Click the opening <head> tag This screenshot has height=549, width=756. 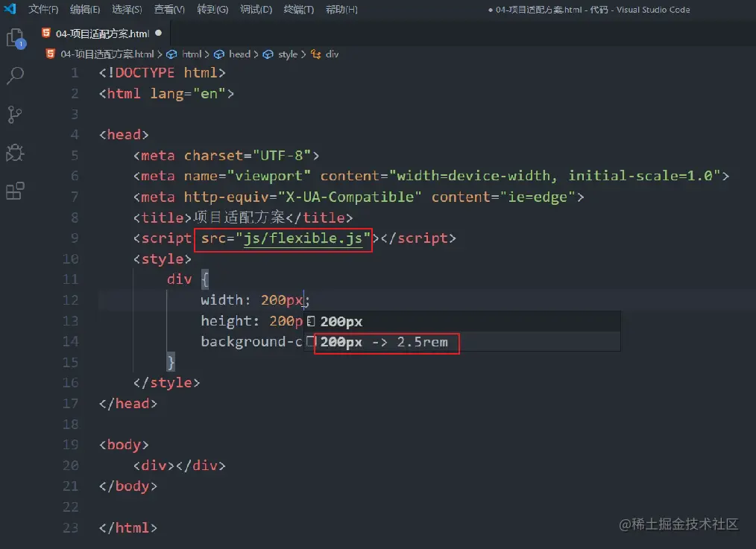point(124,135)
